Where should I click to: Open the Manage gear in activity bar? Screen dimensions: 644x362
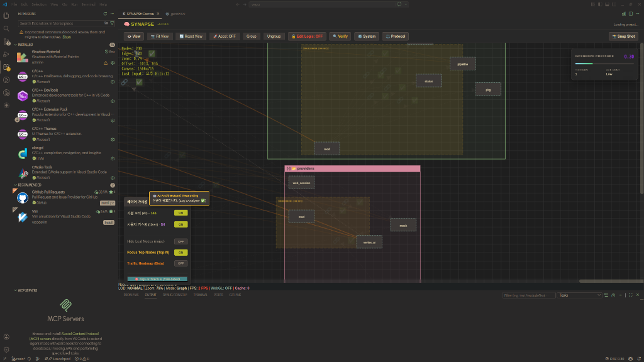pyautogui.click(x=6, y=349)
